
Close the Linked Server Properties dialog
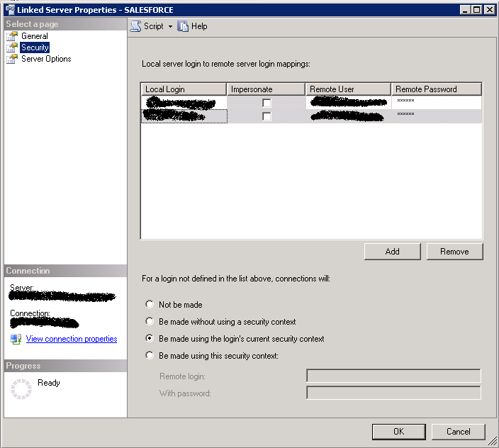490,10
